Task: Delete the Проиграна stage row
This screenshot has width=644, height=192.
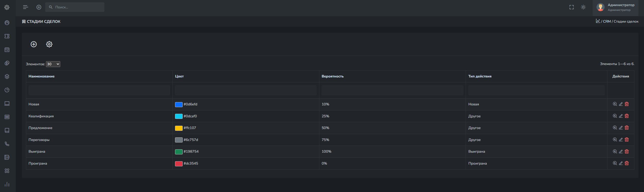Action: [x=627, y=163]
